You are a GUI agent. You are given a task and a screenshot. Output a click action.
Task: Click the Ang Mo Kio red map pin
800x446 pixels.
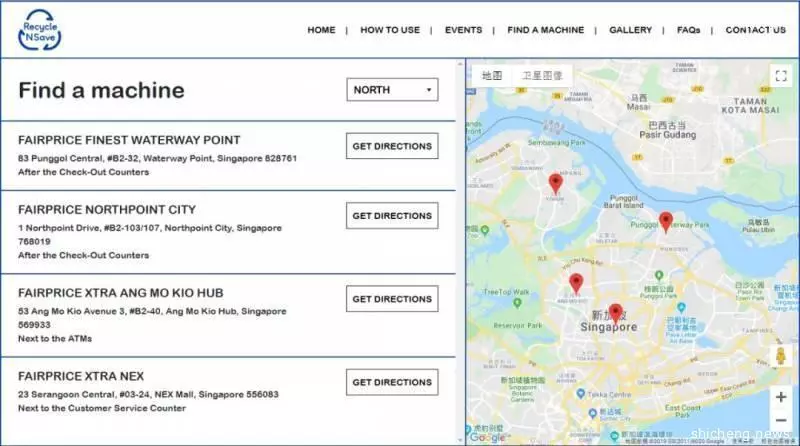click(576, 283)
